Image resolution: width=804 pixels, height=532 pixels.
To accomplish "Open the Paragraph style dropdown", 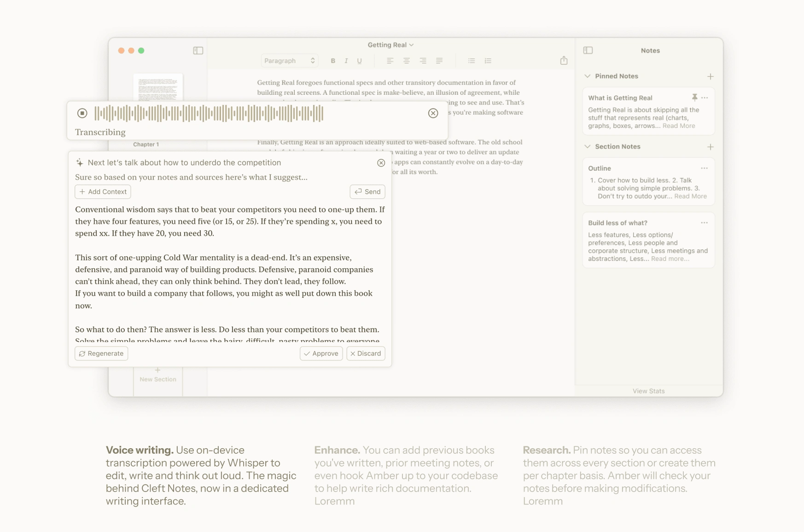I will point(290,61).
